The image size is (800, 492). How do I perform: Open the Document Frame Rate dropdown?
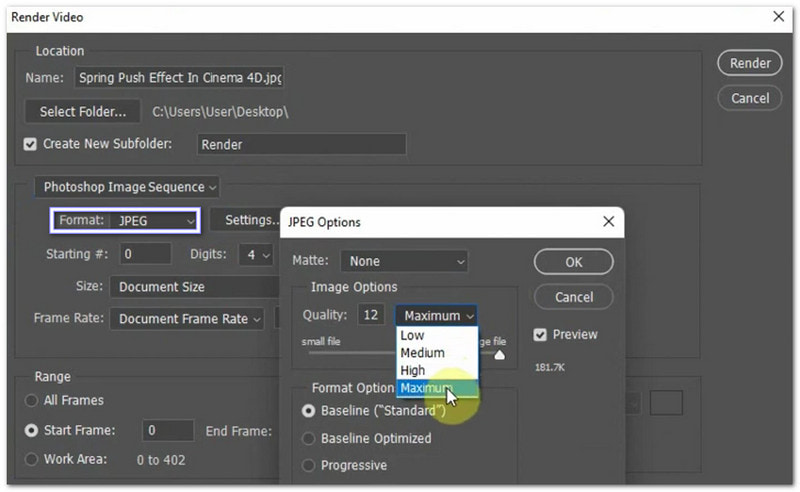(190, 319)
